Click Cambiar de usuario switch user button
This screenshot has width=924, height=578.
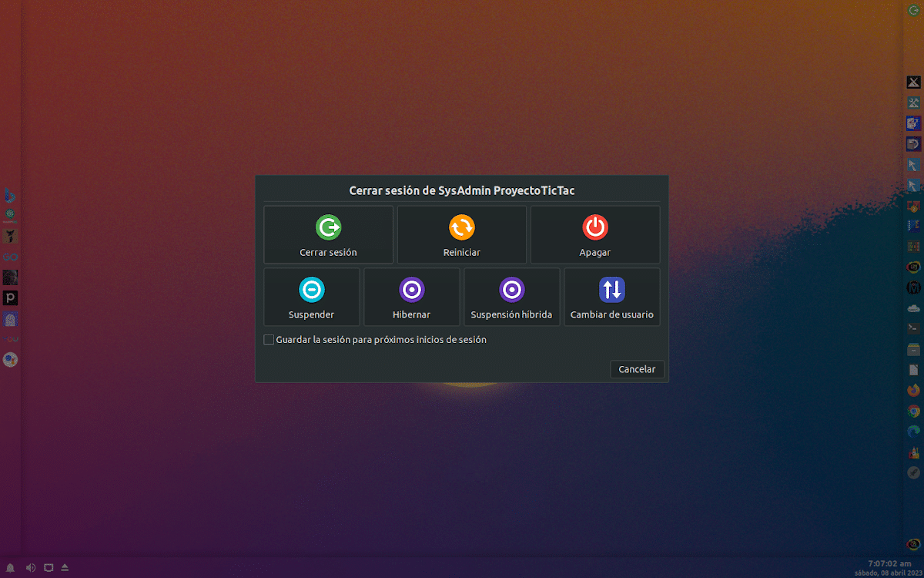(611, 297)
